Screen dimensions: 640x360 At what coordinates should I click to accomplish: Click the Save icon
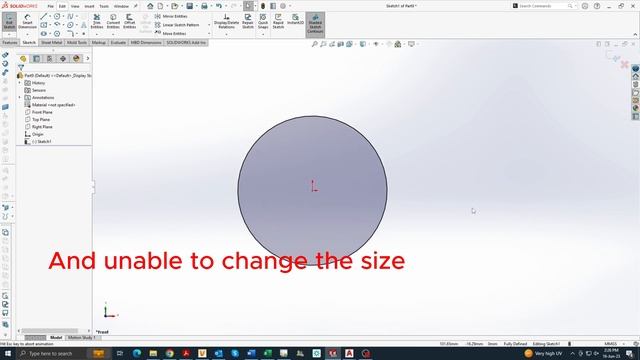189,6
